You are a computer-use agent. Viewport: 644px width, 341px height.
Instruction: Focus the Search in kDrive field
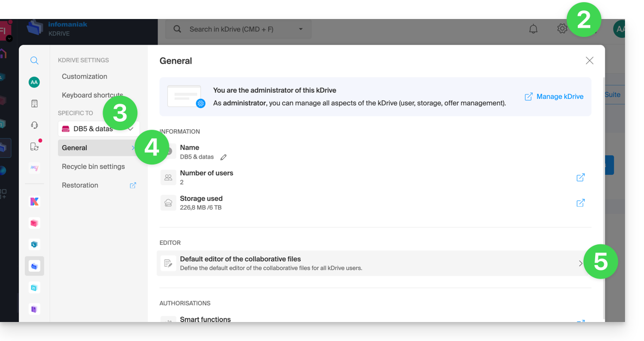(238, 29)
